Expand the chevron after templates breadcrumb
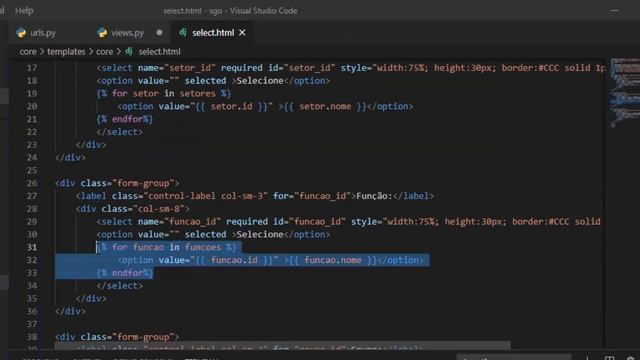 point(91,52)
